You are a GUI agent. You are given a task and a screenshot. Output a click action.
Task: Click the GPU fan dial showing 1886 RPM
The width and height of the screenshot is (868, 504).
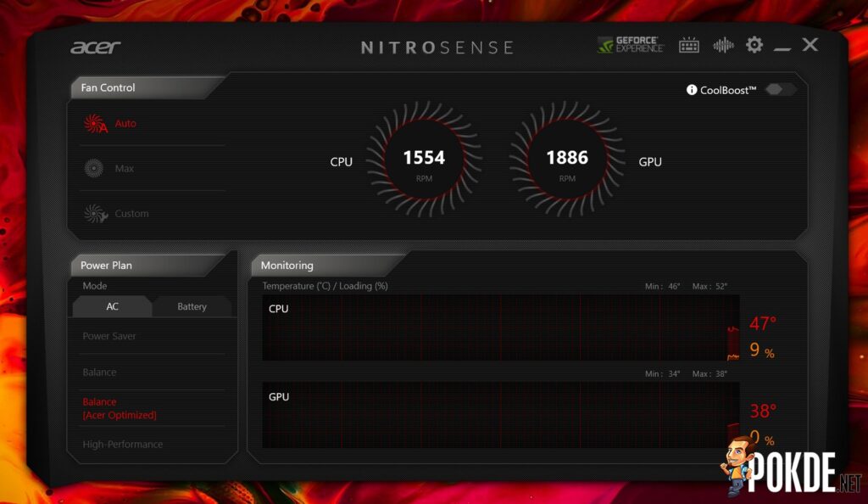click(567, 160)
